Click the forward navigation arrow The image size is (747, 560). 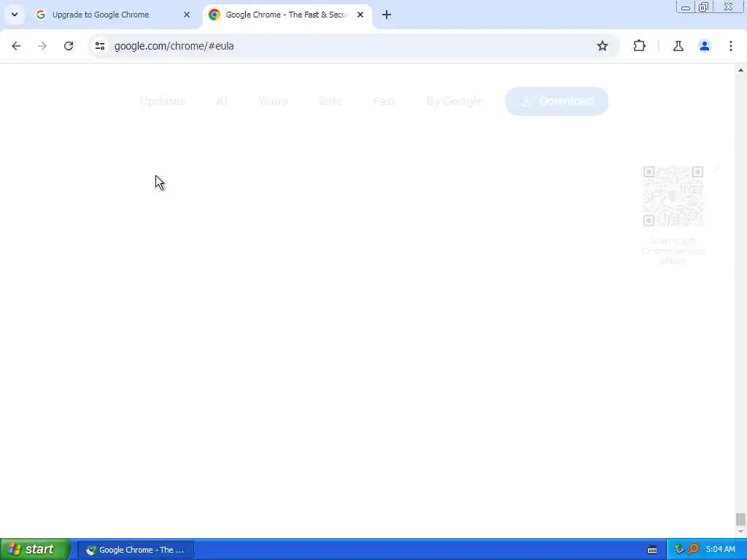[42, 46]
